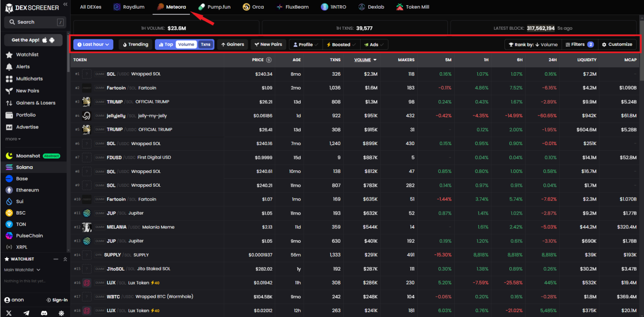644x317 pixels.
Task: Select the Trending view
Action: (135, 45)
